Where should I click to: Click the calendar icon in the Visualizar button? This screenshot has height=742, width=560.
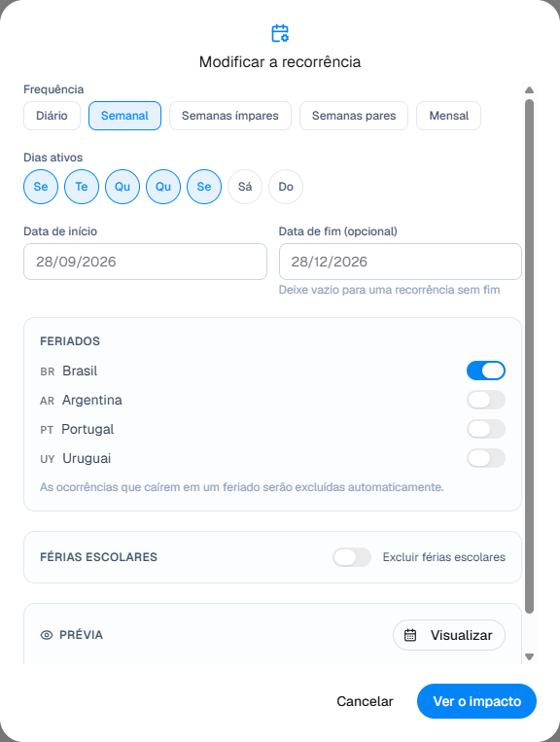[x=410, y=635]
